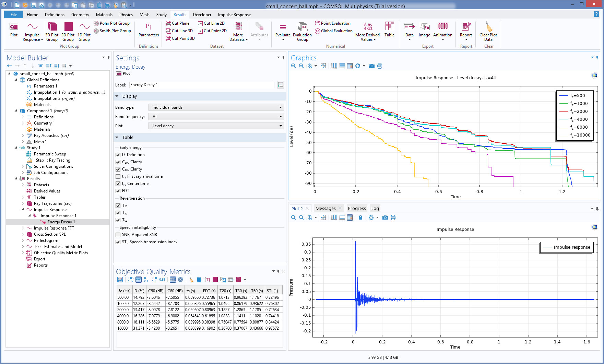Select Reflectogram in the model tree

pyautogui.click(x=46, y=240)
